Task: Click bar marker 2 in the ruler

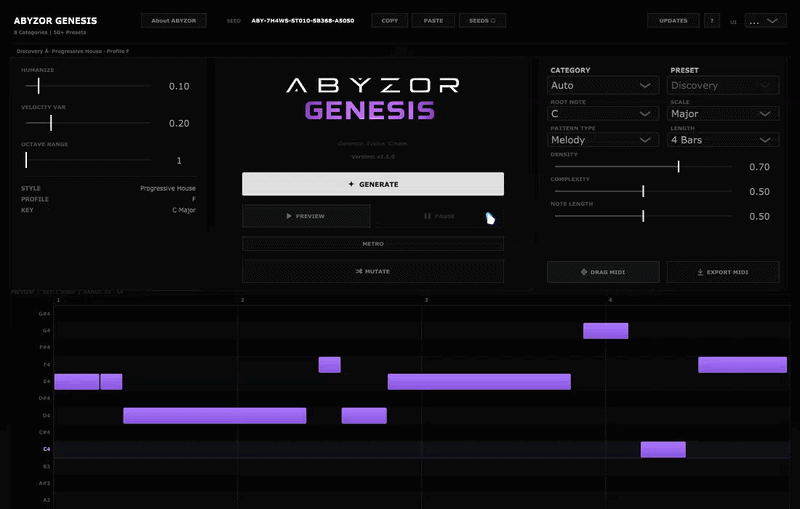Action: (x=242, y=300)
